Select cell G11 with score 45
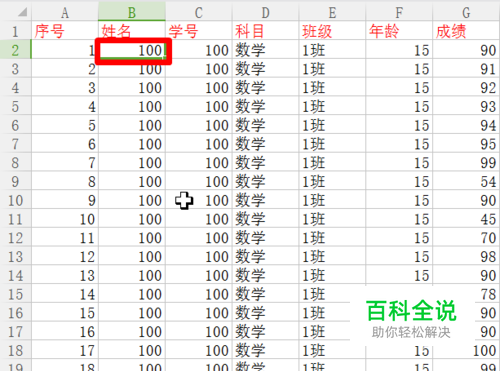This screenshot has width=500, height=371. 466,219
